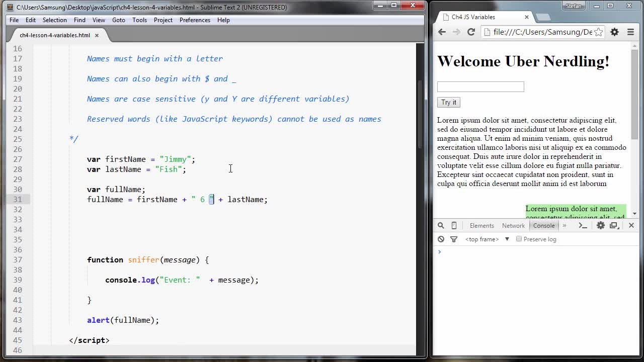Select the Console tab in DevTools
644x362 pixels.
(x=544, y=226)
